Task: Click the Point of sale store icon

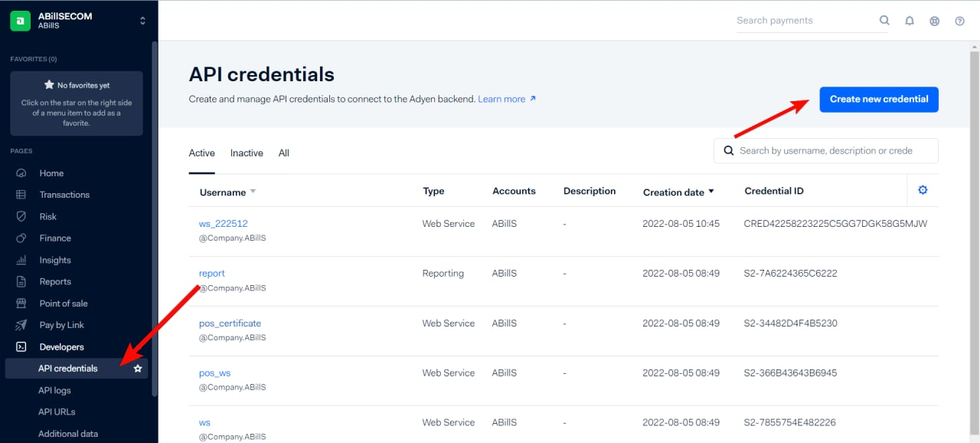Action: click(x=21, y=304)
